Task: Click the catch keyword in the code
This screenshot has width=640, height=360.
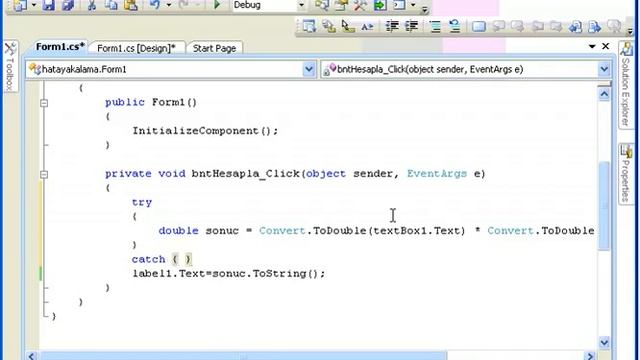Action: pos(148,259)
